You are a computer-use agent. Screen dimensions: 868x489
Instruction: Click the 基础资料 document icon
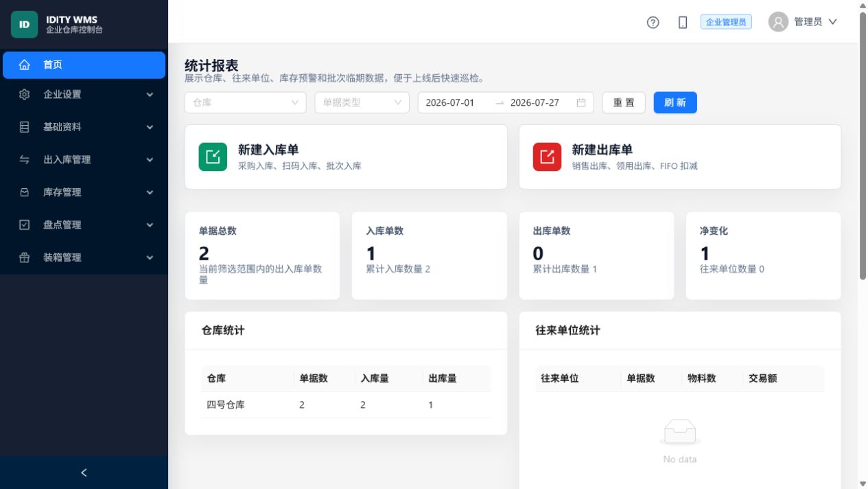pos(25,127)
